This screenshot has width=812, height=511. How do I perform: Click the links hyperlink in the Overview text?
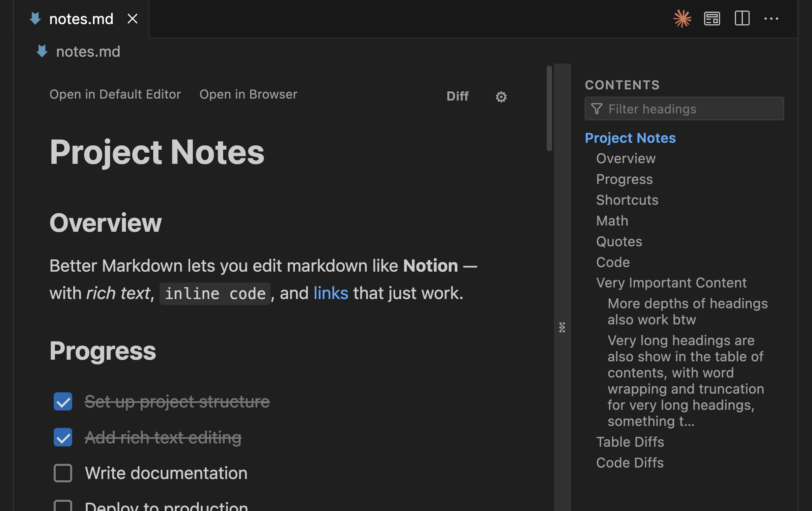[x=331, y=293]
